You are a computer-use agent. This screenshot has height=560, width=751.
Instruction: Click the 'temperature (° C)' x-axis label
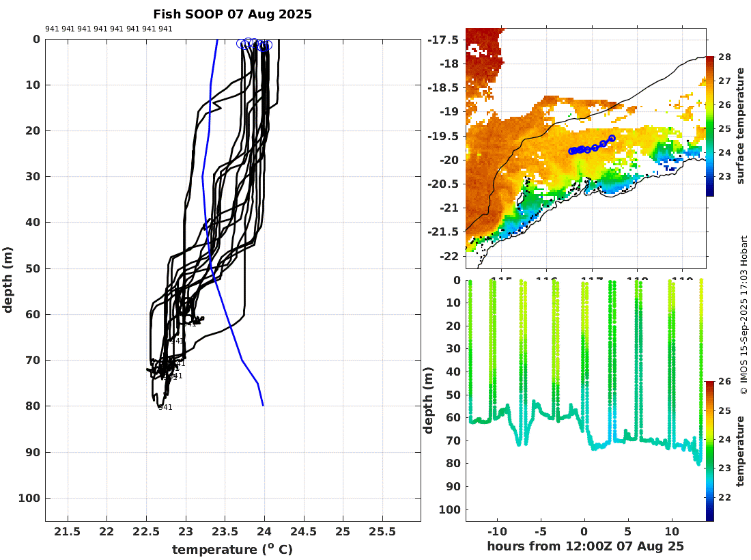[x=232, y=549]
